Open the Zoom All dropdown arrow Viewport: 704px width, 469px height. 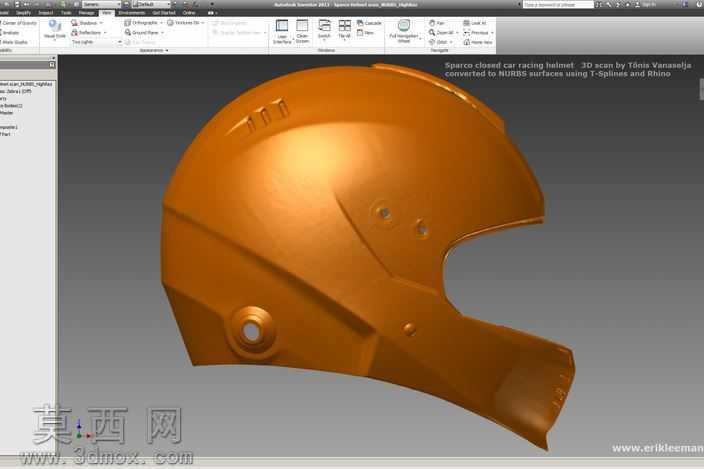(x=457, y=33)
